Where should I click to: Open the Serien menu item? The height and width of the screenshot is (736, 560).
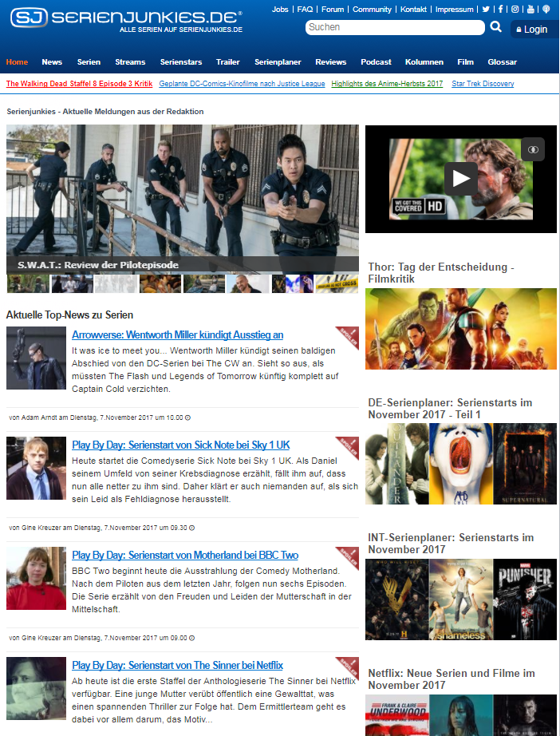89,62
